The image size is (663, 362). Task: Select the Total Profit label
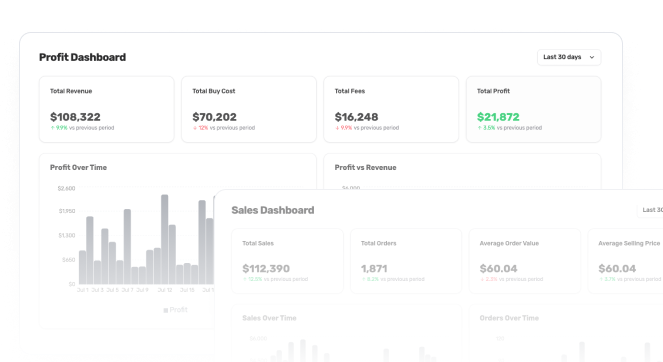(x=493, y=91)
